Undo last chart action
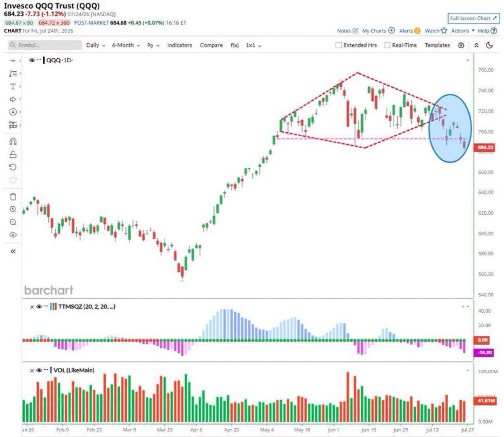 point(13,167)
